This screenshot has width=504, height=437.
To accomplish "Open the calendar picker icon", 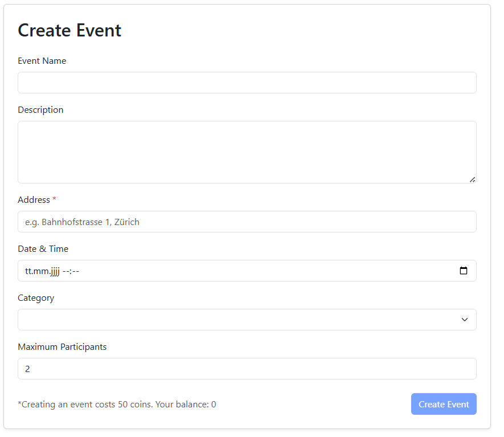I will 464,271.
